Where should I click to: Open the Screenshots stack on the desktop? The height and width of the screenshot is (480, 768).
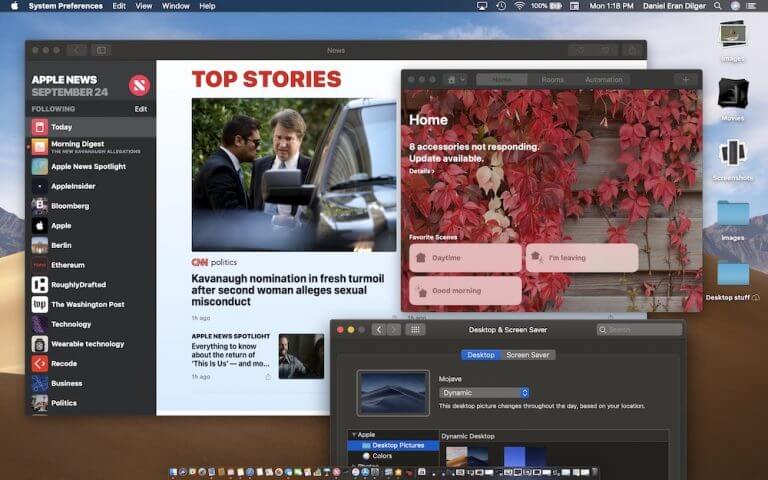click(x=733, y=153)
